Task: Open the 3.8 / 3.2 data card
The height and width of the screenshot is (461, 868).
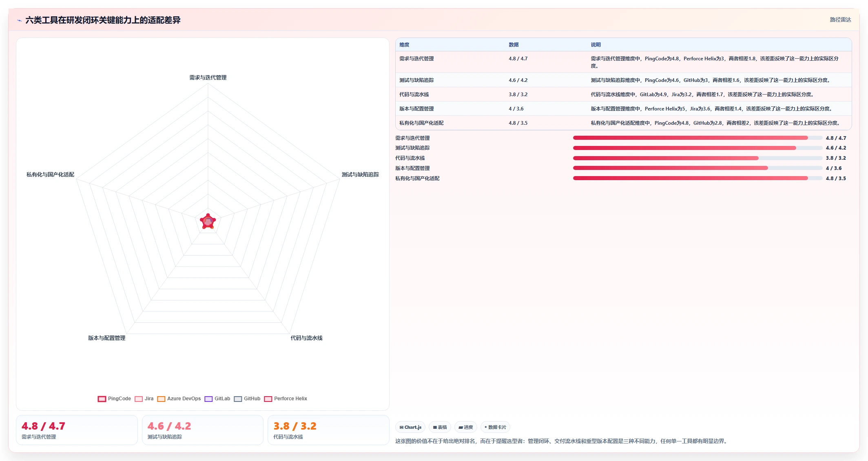Action: tap(328, 430)
